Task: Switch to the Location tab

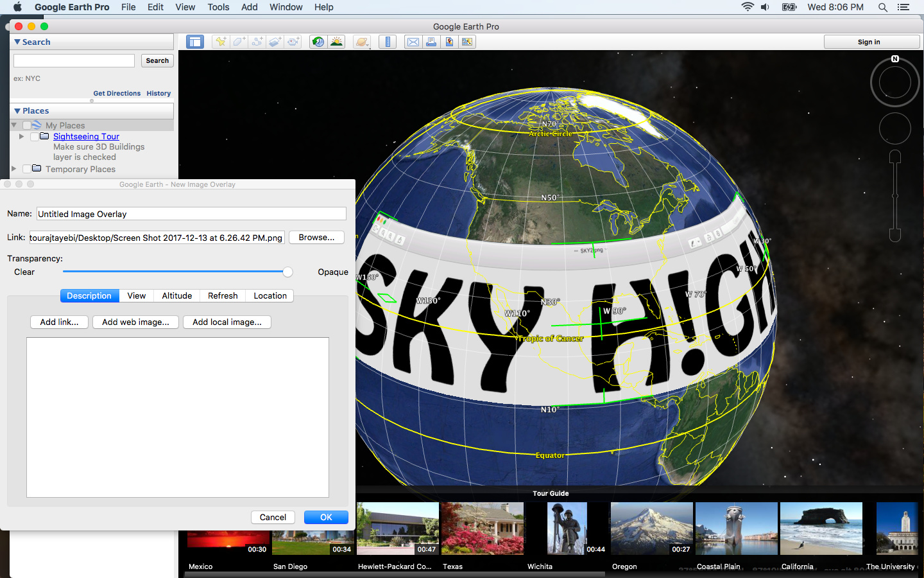Action: tap(270, 295)
